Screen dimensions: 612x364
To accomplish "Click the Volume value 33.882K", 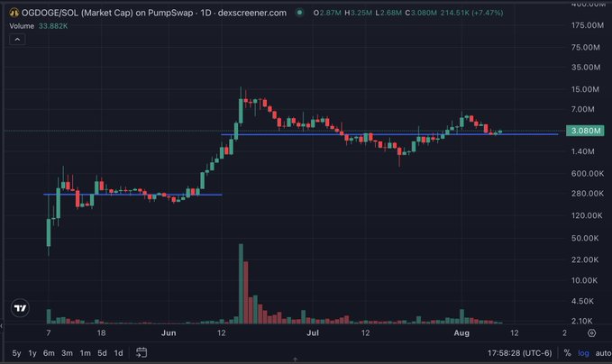I will click(x=53, y=26).
